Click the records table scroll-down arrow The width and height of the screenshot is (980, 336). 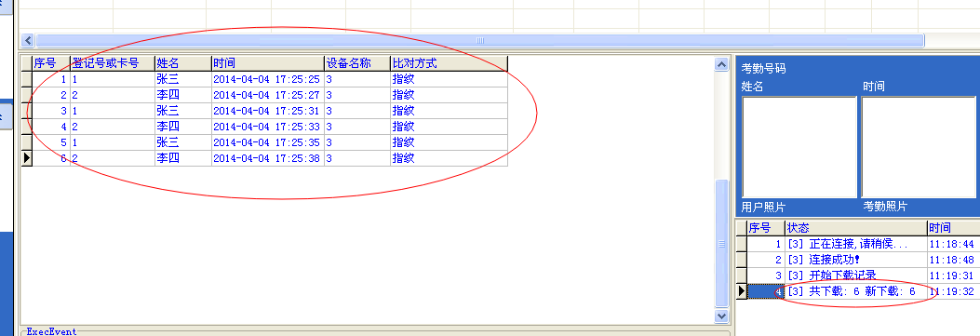[x=722, y=316]
